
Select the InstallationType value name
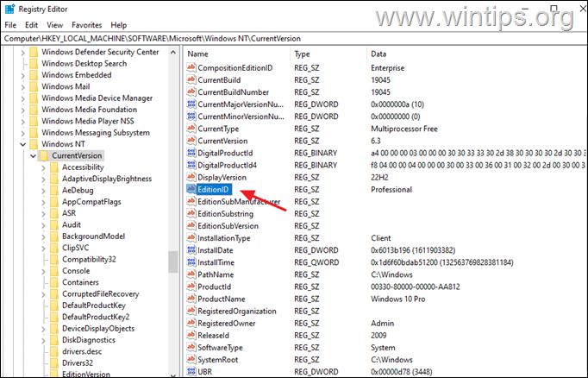click(224, 238)
